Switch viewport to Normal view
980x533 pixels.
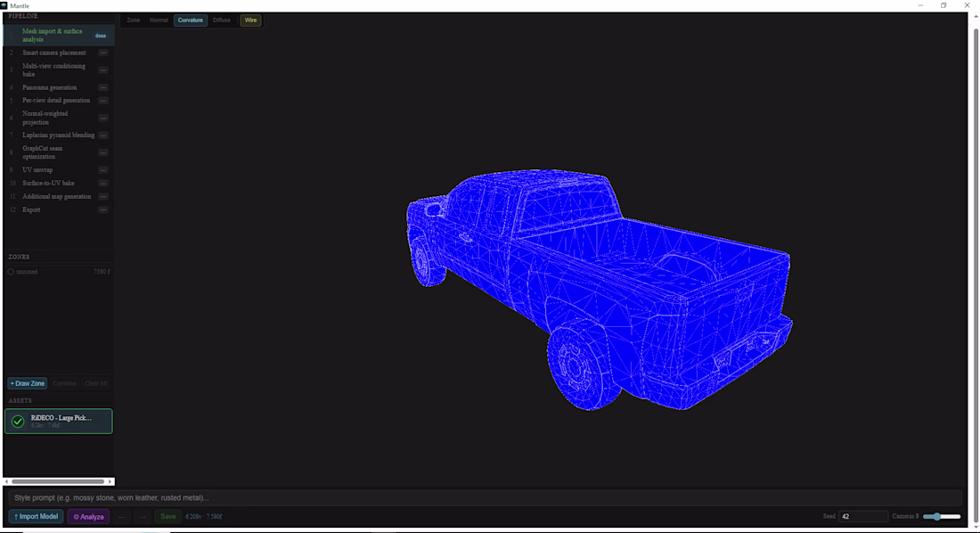[x=159, y=20]
